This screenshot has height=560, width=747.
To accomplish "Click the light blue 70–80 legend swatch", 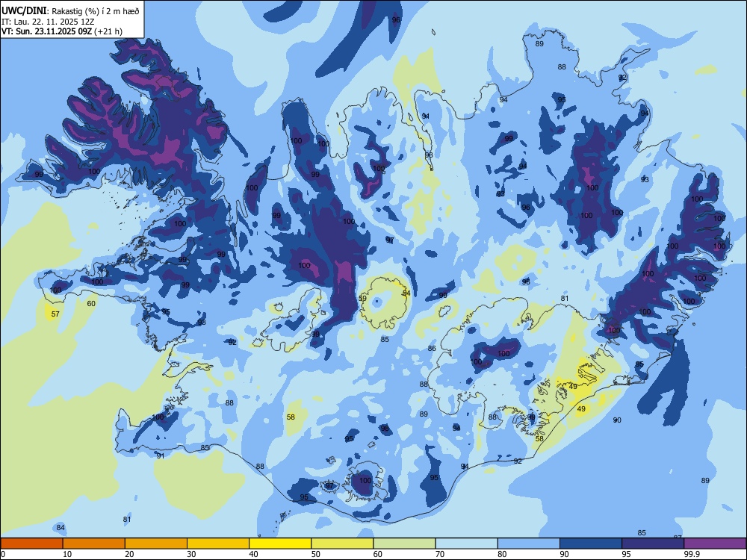I will [466, 544].
